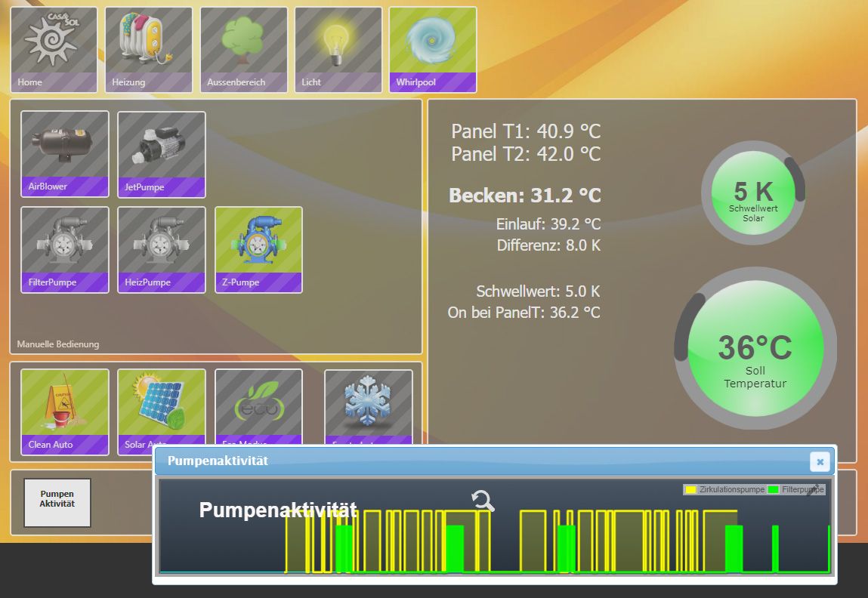Image resolution: width=868 pixels, height=598 pixels.
Task: Activate the HeizPumpe tile
Action: pos(162,249)
